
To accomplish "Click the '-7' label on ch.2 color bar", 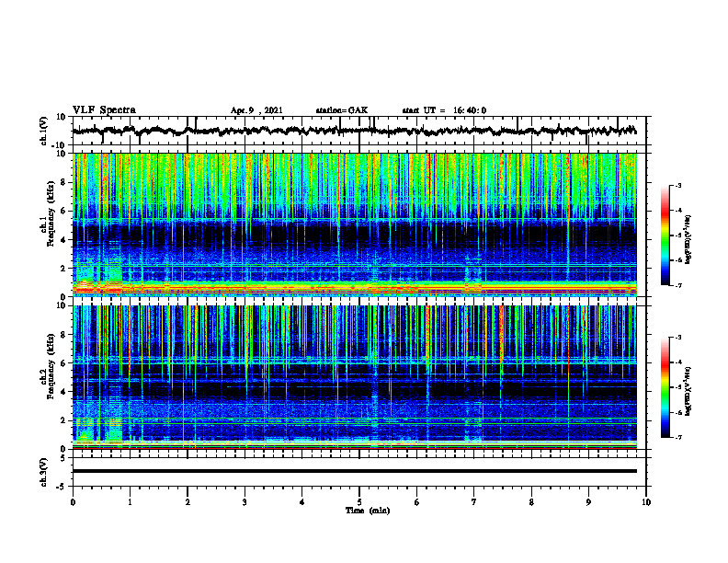I will [x=678, y=438].
